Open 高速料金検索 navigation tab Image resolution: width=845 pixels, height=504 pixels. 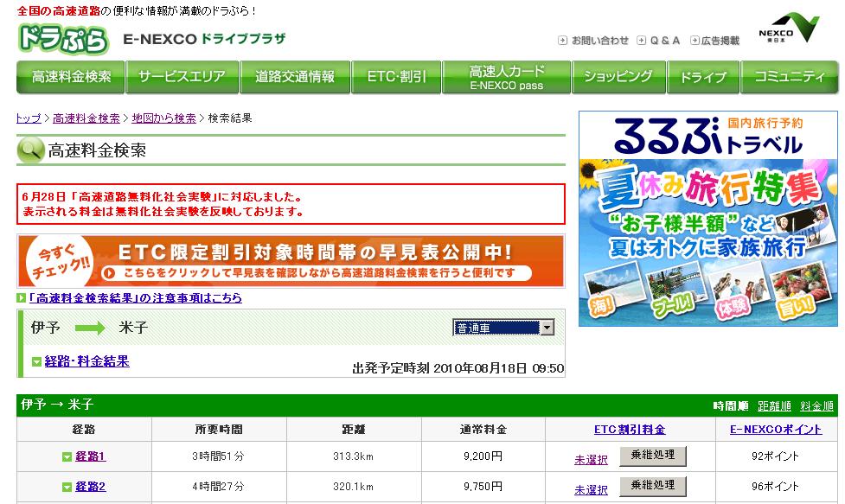[x=71, y=77]
